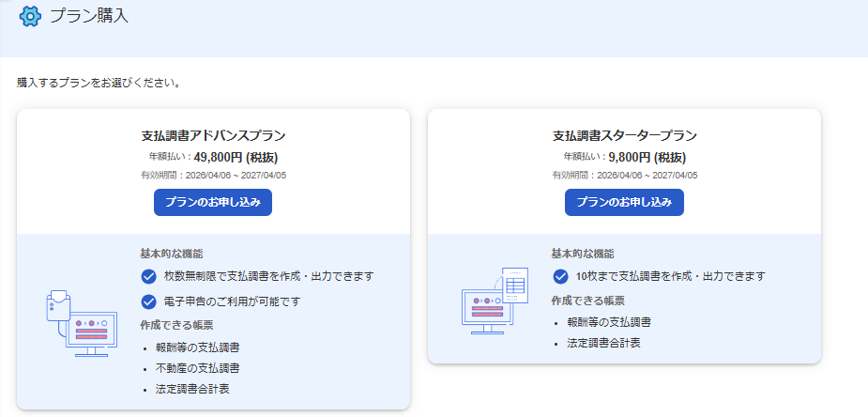868x417 pixels.
Task: Select the プラン購入 page title
Action: coord(89,16)
